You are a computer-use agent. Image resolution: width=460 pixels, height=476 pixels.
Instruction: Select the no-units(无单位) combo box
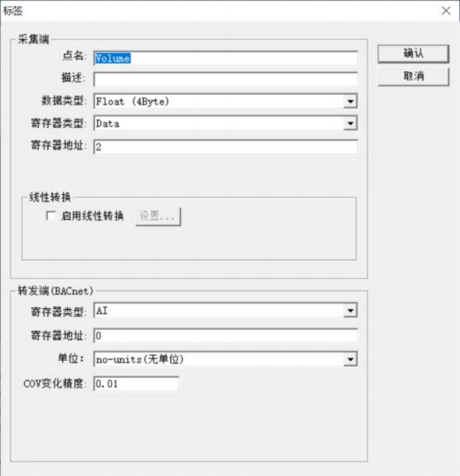[226, 360]
